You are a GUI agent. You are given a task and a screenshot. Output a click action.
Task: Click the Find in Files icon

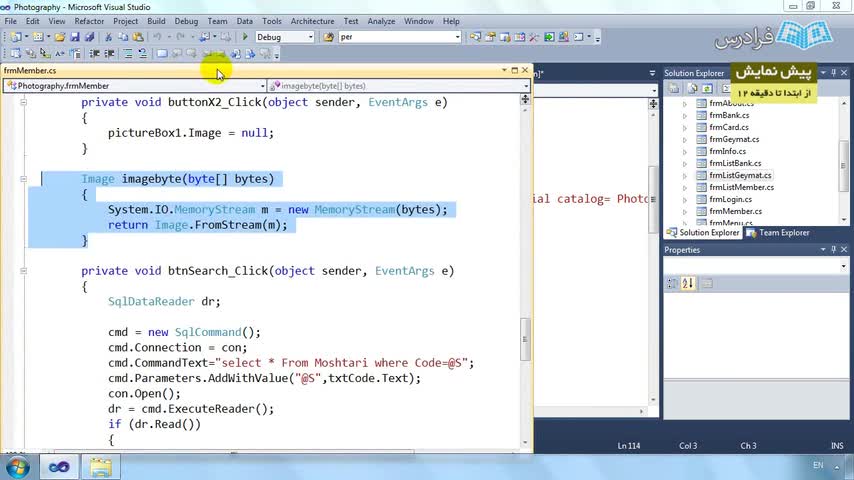328,37
